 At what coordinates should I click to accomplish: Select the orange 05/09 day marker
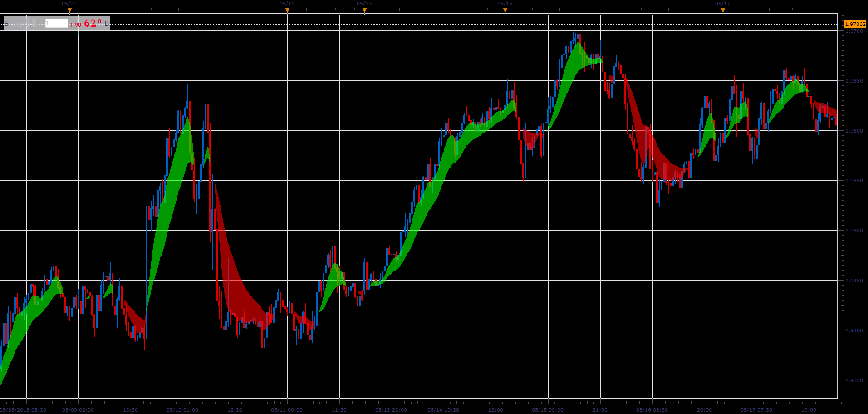pyautogui.click(x=69, y=10)
